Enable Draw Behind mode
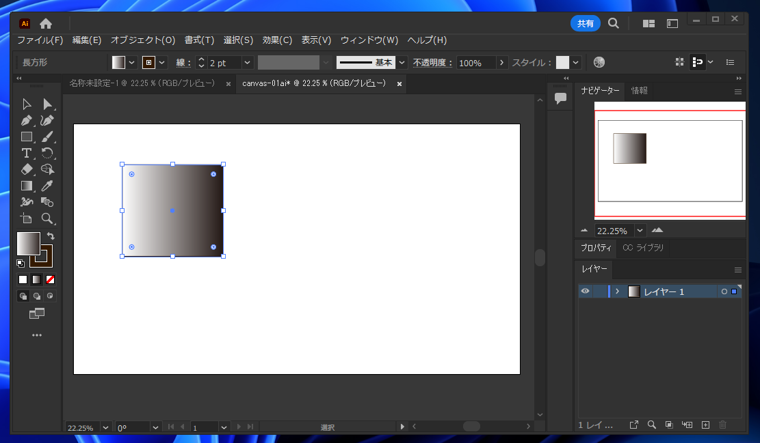 37,296
